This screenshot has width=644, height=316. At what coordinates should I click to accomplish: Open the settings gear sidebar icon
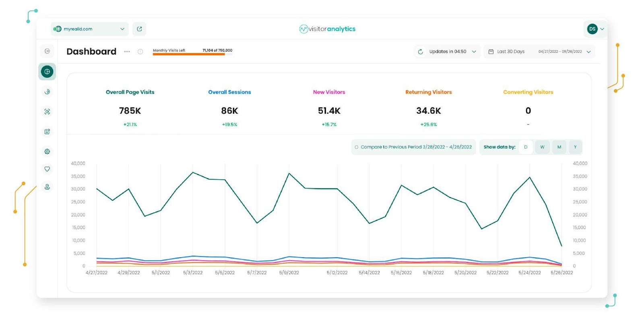[x=47, y=152]
